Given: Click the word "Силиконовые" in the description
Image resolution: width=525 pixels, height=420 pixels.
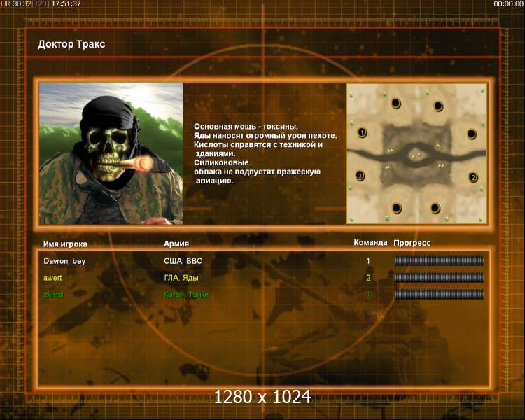Looking at the screenshot, I should [x=221, y=162].
